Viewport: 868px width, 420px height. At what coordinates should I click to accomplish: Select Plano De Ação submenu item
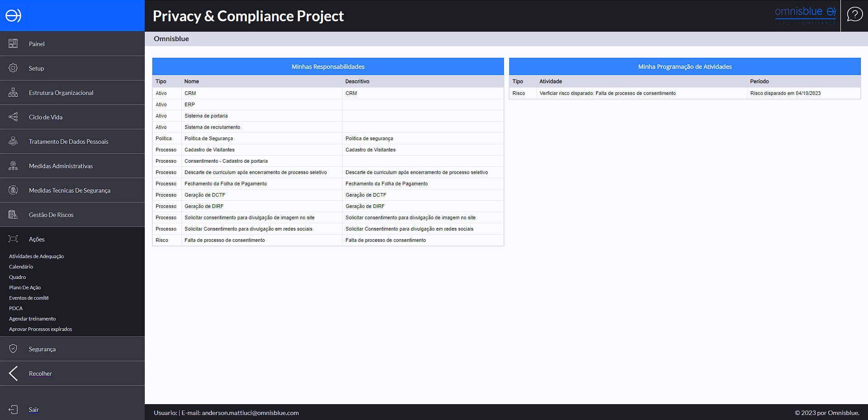point(25,288)
